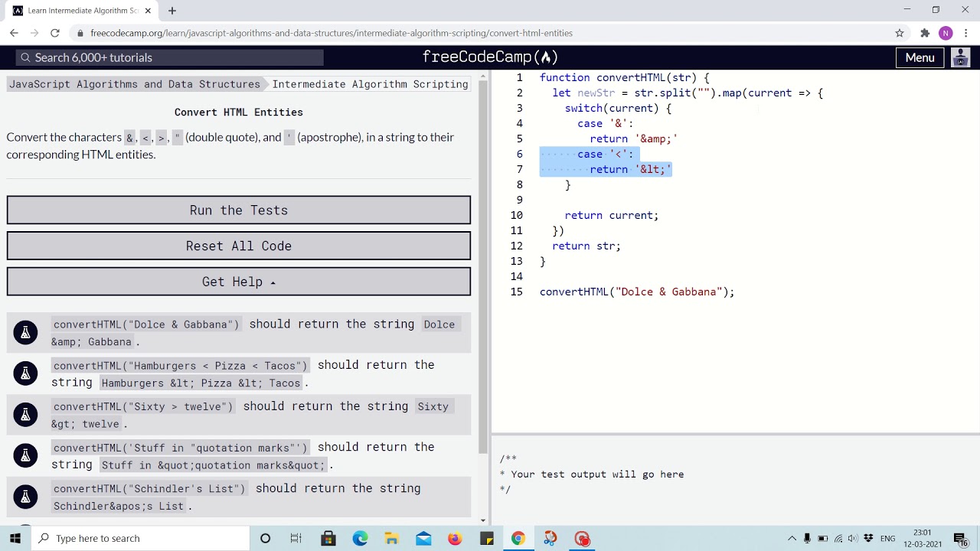Open Cortana circle in taskbar
The height and width of the screenshot is (551, 980).
coord(265,538)
